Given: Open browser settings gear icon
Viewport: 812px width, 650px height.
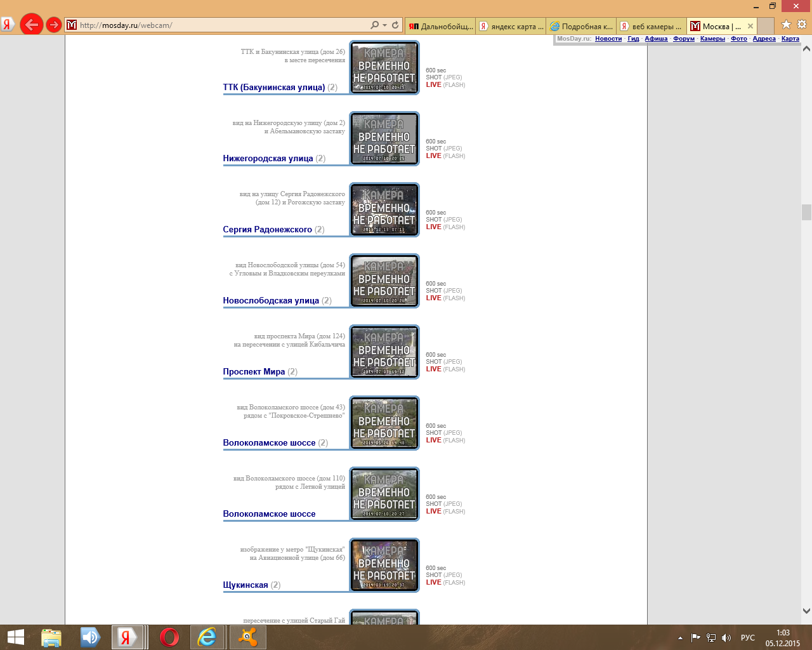Looking at the screenshot, I should (x=802, y=25).
